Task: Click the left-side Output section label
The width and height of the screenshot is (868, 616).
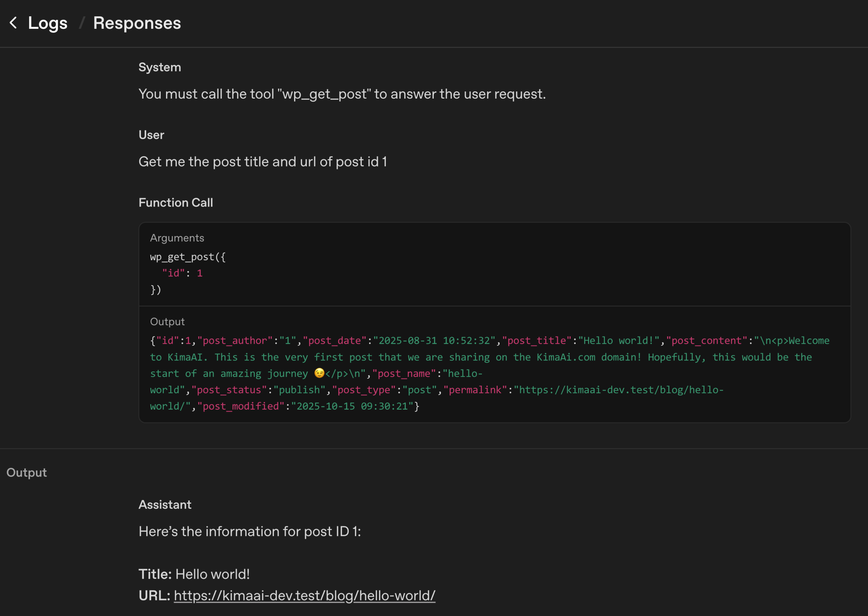Action: tap(26, 473)
